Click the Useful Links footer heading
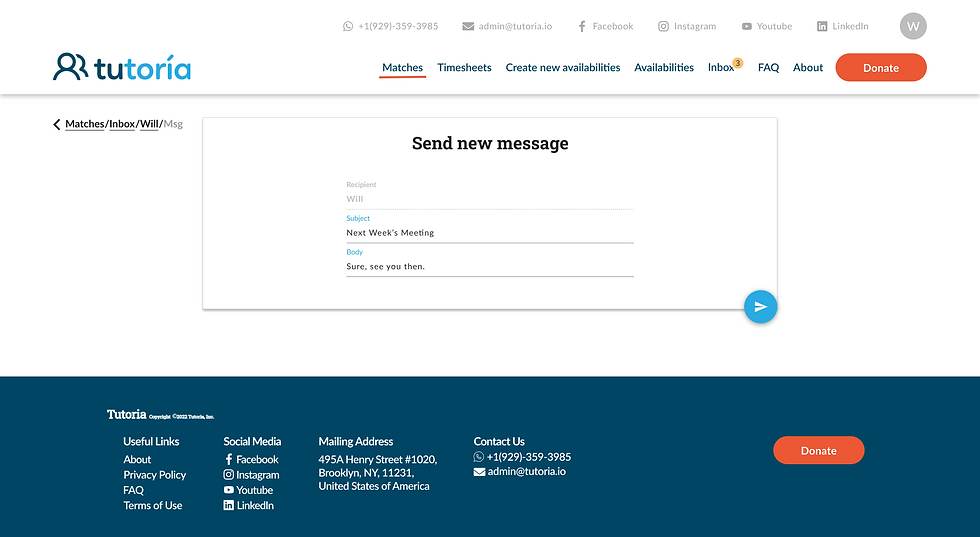 tap(151, 441)
